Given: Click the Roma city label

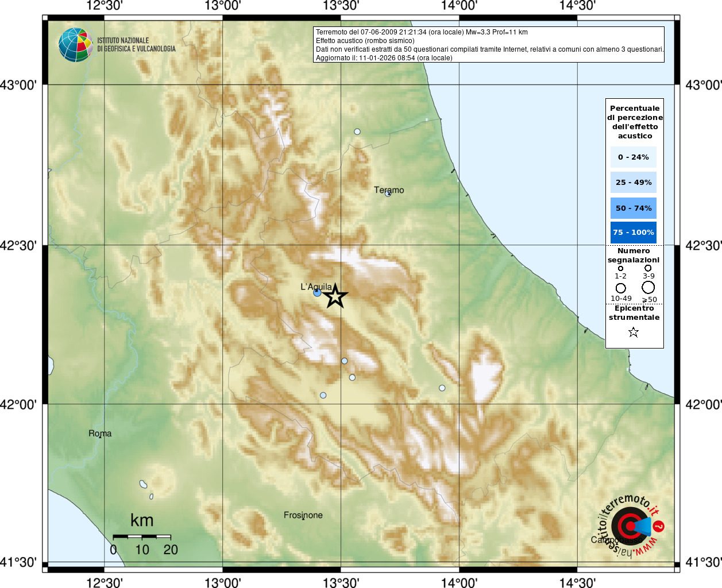Looking at the screenshot, I should pos(100,434).
